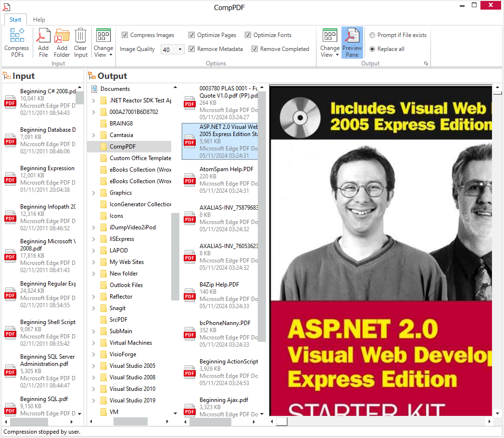Toggle the Optimize Fonts checkbox
504x438 pixels.
tap(248, 35)
